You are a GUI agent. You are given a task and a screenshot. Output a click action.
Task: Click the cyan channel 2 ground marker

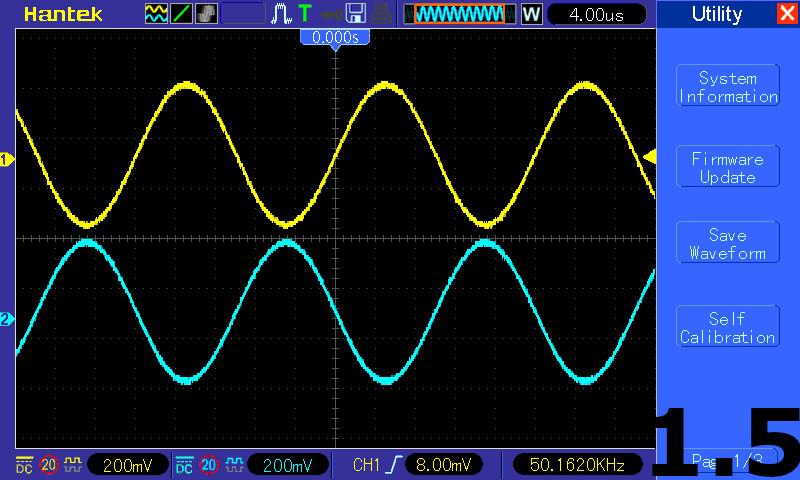pos(6,320)
